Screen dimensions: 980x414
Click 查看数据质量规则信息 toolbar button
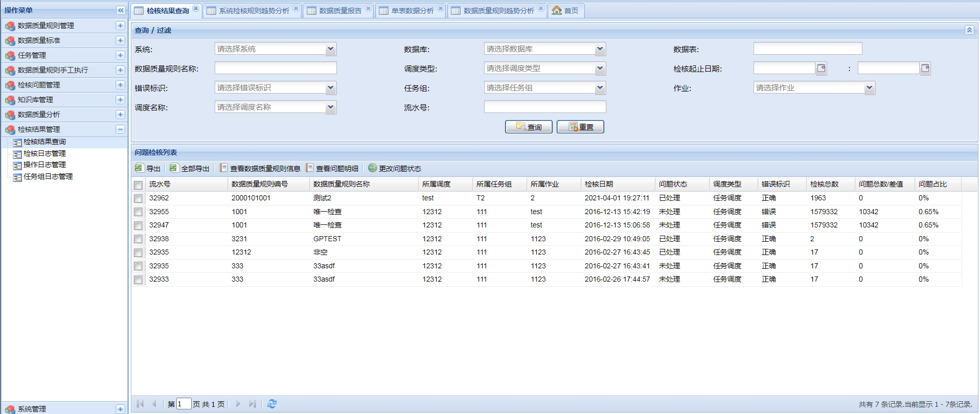point(260,168)
